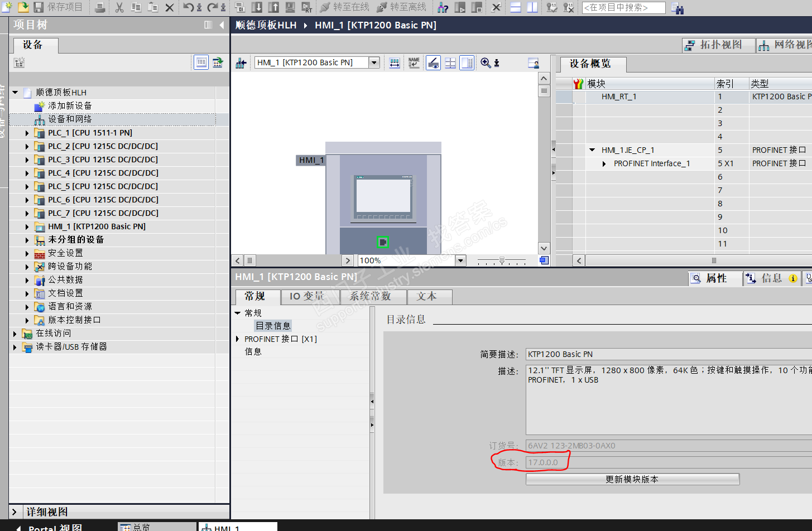Expand the 未分组的设备 node
The height and width of the screenshot is (531, 812).
click(x=27, y=240)
